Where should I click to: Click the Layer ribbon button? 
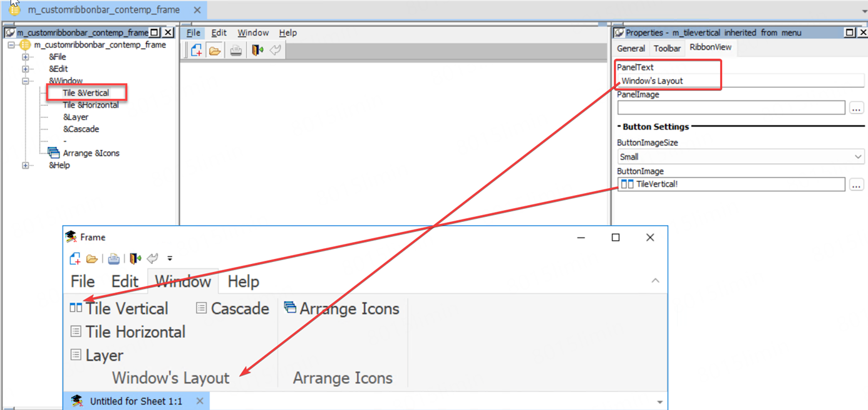pyautogui.click(x=97, y=355)
